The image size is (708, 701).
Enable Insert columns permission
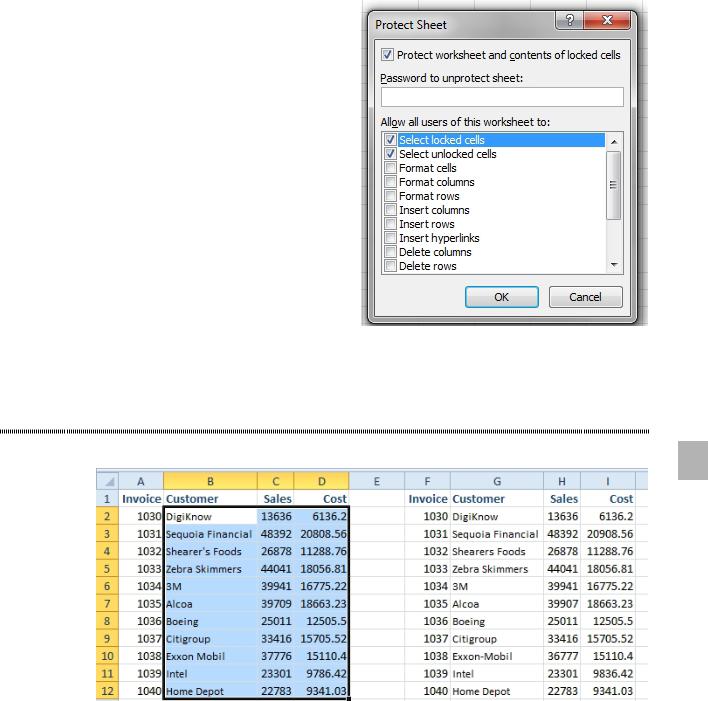[x=391, y=210]
